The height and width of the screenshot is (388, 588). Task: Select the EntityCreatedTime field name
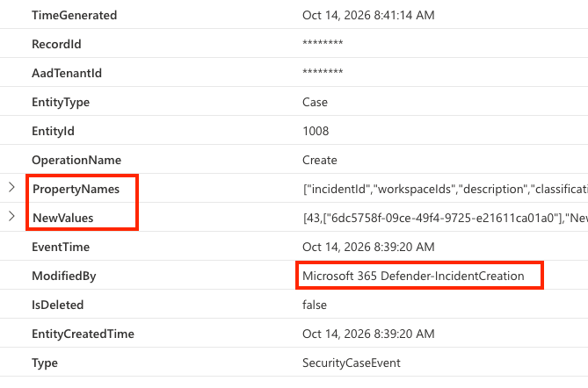pyautogui.click(x=83, y=334)
